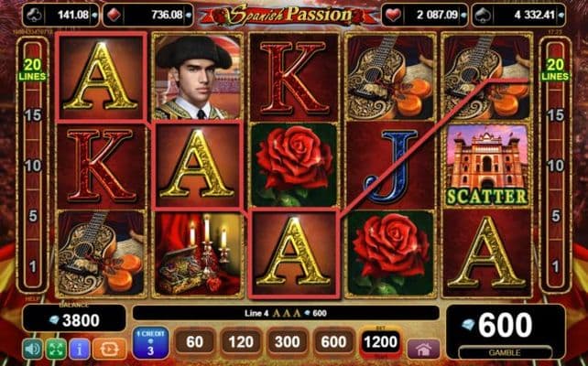Click the Scatter bullring symbol
The image size is (588, 366).
pos(486,165)
